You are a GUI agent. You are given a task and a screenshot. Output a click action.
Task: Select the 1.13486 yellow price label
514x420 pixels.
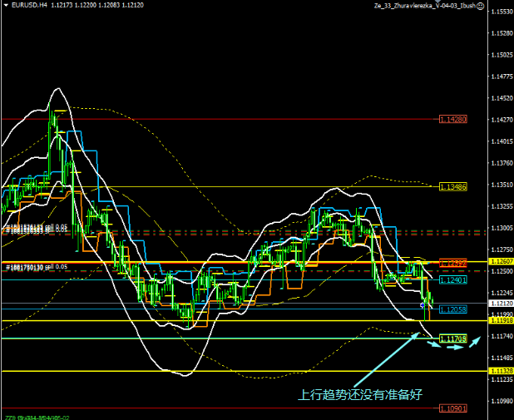(452, 187)
